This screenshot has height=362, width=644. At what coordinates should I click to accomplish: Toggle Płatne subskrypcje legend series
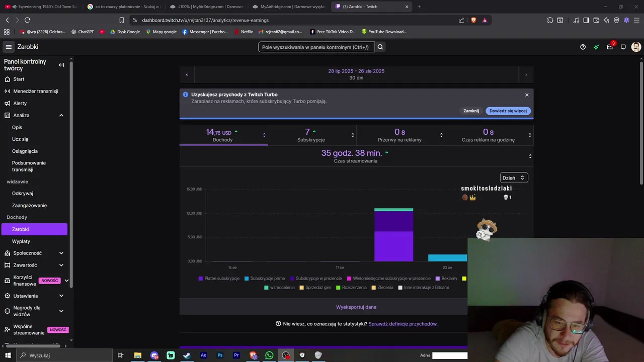point(219,279)
